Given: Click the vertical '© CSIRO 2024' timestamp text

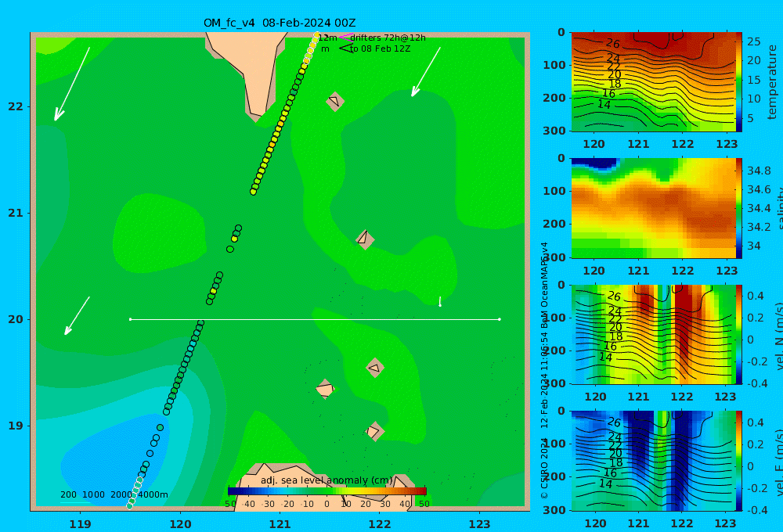Looking at the screenshot, I should pos(544,370).
